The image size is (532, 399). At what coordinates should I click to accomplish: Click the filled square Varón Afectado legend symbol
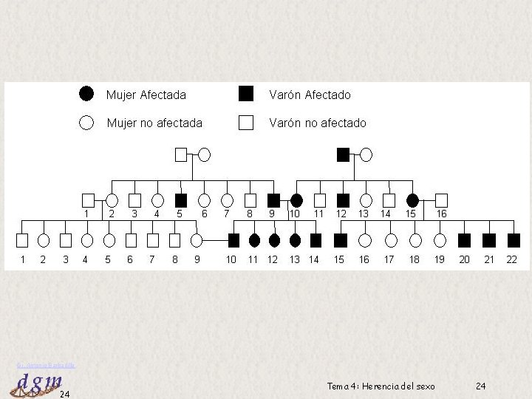pyautogui.click(x=246, y=94)
